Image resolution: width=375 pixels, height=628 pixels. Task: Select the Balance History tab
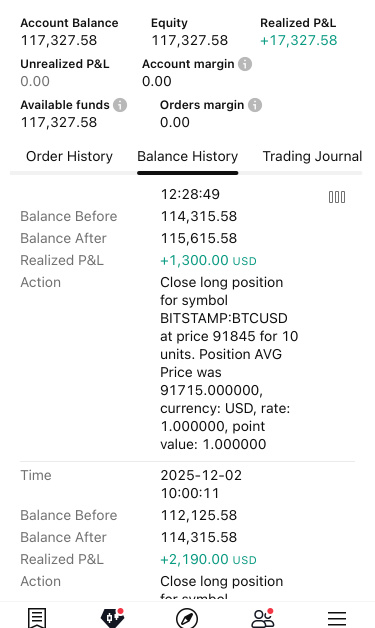[188, 156]
